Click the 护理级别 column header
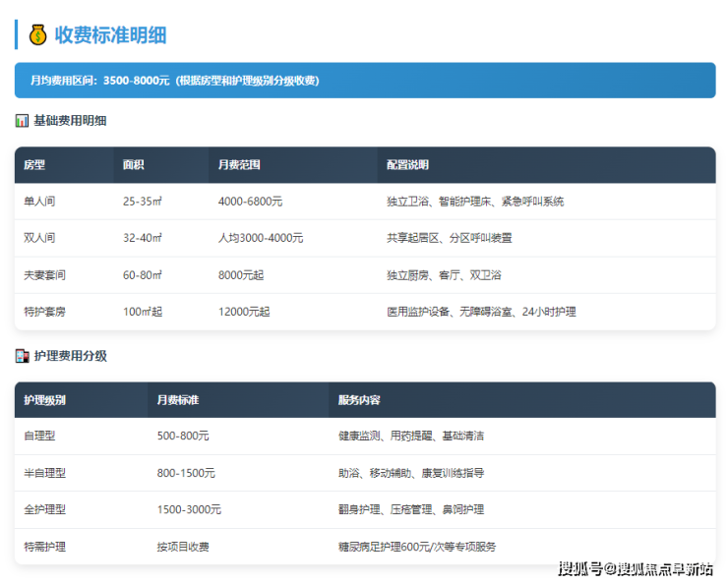The width and height of the screenshot is (728, 584). click(45, 400)
